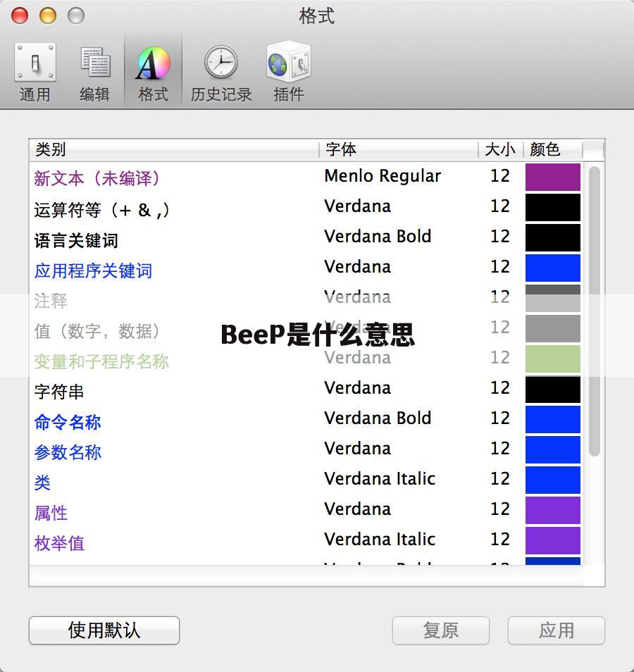Click the 大小 column header
Viewport: 634px width, 672px height.
501,149
